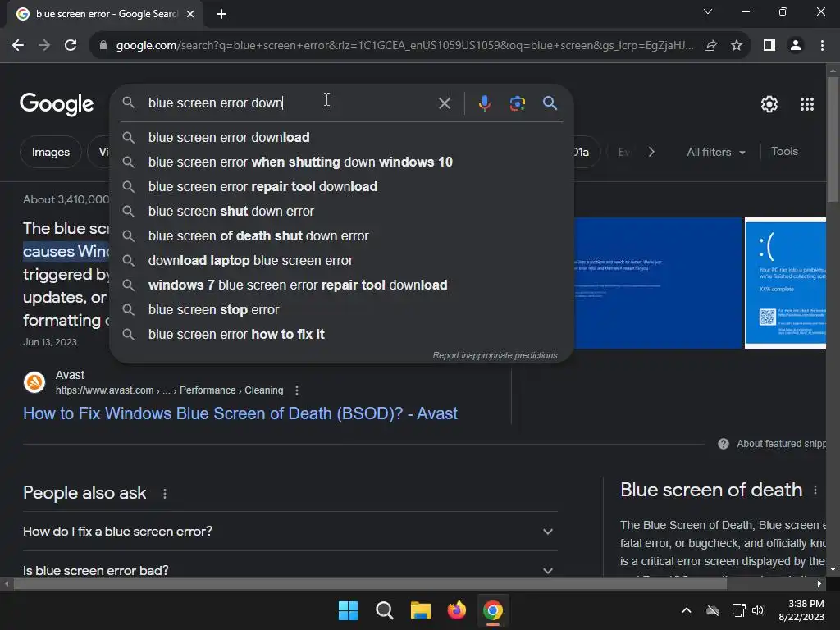Screen dimensions: 840x630
Task: Click the Google logo
Action: click(x=57, y=104)
